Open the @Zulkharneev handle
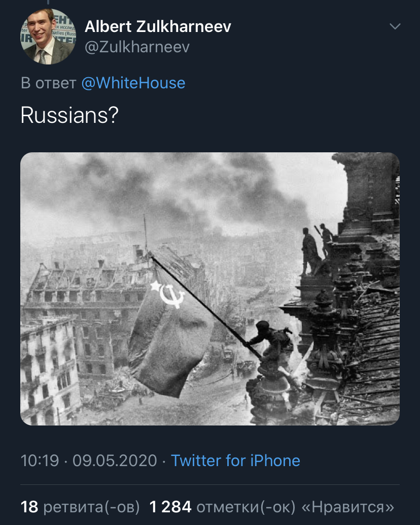The image size is (420, 525). [x=137, y=47]
